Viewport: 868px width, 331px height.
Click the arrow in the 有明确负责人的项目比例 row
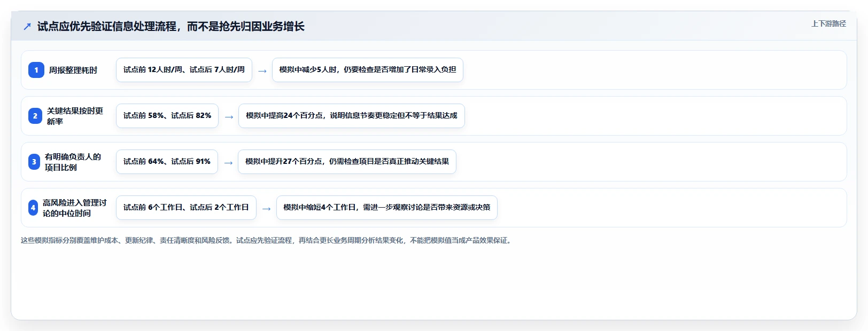(228, 163)
